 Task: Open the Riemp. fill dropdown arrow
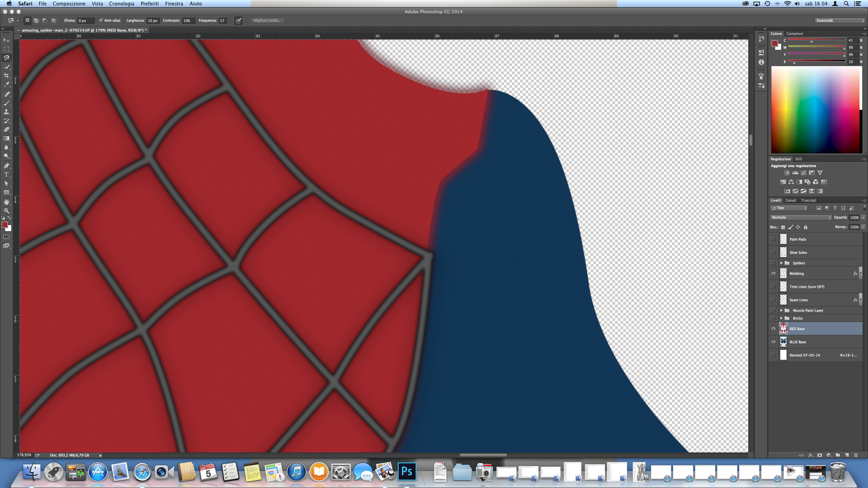(x=863, y=227)
